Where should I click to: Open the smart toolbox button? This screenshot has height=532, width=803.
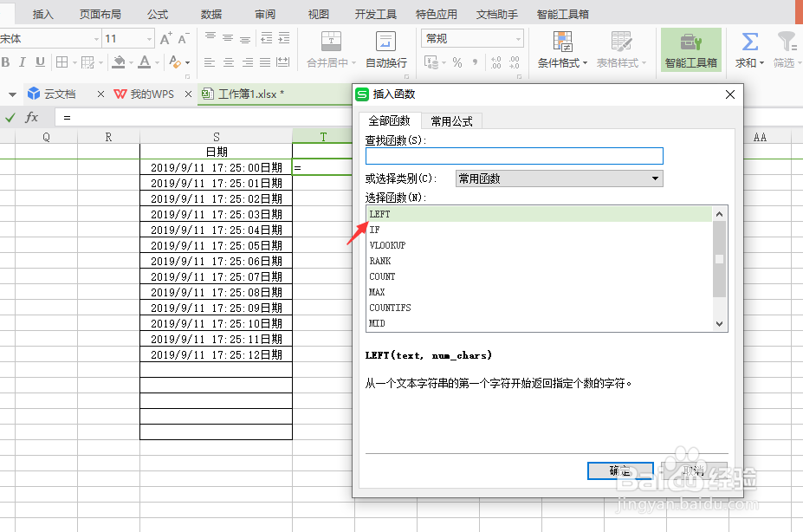pyautogui.click(x=691, y=49)
